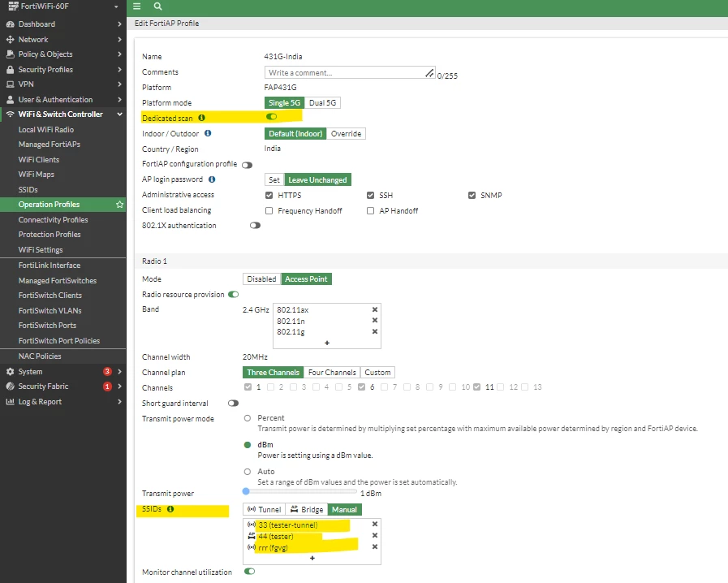This screenshot has height=583, width=728.
Task: Open SSIDs sidebar menu item
Action: tap(28, 190)
